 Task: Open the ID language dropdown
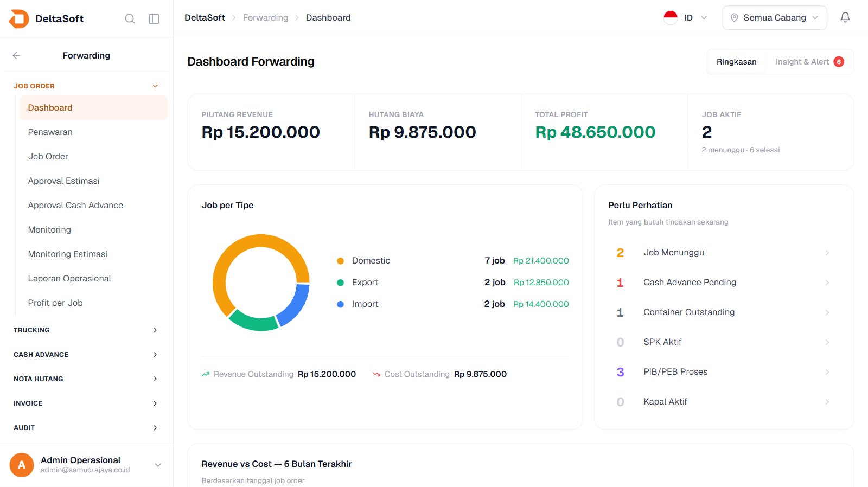click(686, 17)
